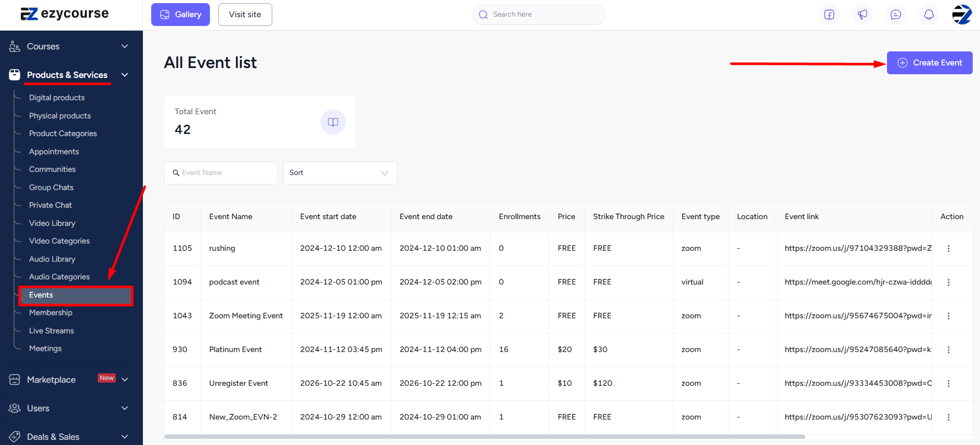This screenshot has width=980, height=445.
Task: Click the ID 1105 cell
Action: pos(182,248)
